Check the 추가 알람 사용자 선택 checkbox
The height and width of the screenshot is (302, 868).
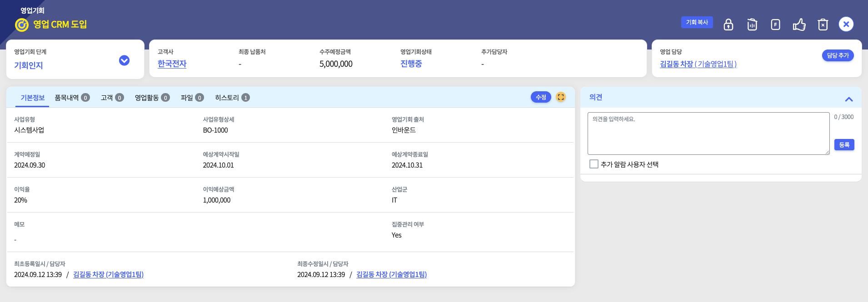[594, 164]
